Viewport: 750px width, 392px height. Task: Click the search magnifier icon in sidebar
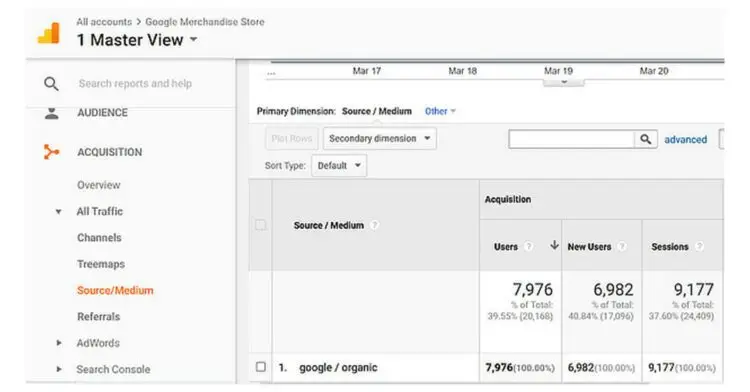(51, 84)
